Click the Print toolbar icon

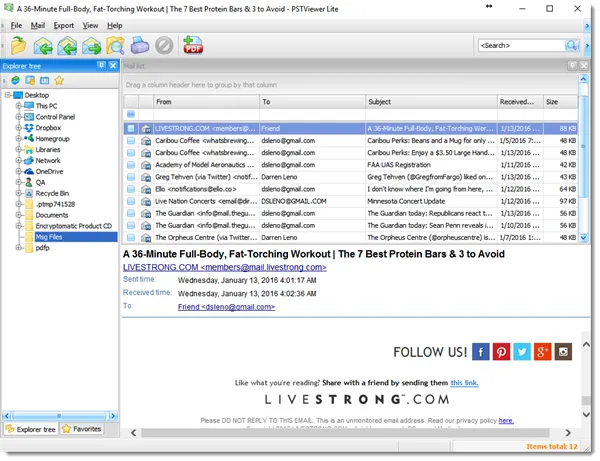click(140, 46)
